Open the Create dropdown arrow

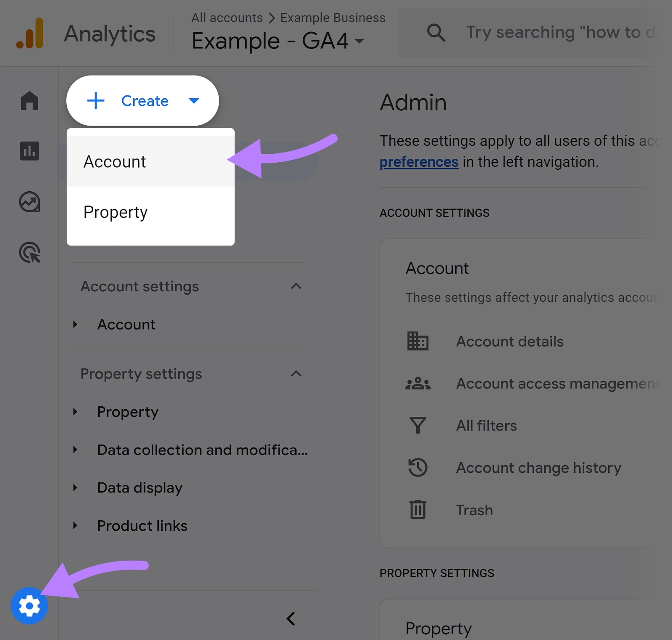pyautogui.click(x=194, y=101)
